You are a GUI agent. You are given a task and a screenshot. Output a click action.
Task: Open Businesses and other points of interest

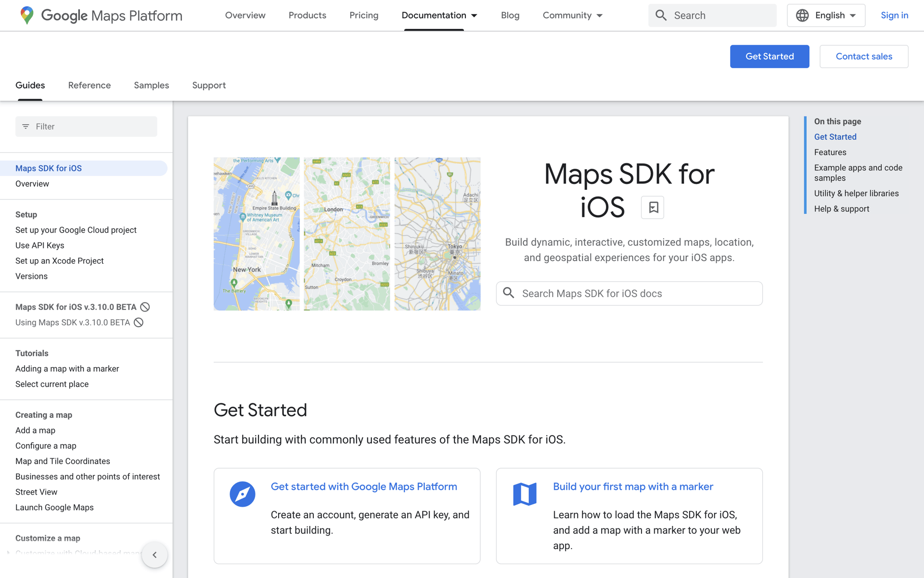pyautogui.click(x=88, y=476)
